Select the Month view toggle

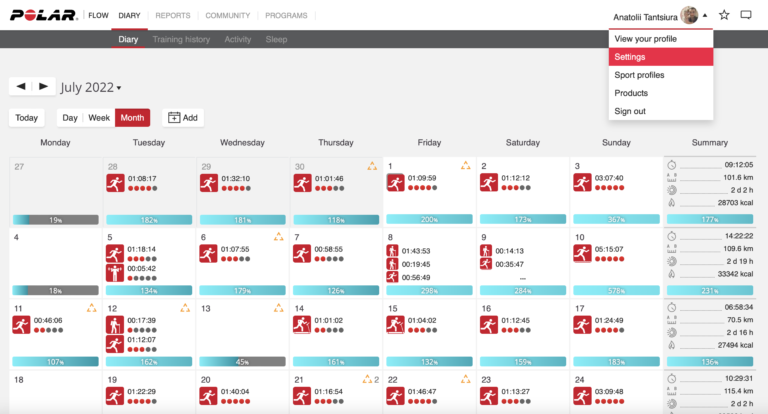click(x=132, y=117)
